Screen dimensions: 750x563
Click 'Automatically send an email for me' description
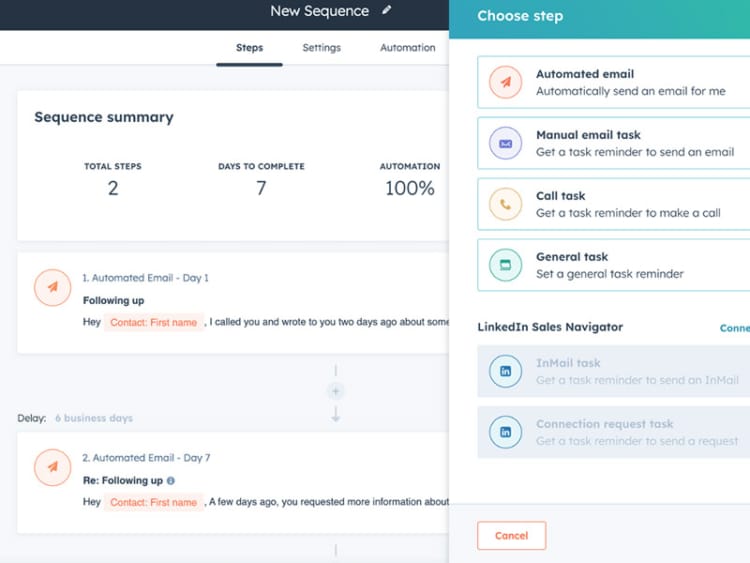point(630,91)
